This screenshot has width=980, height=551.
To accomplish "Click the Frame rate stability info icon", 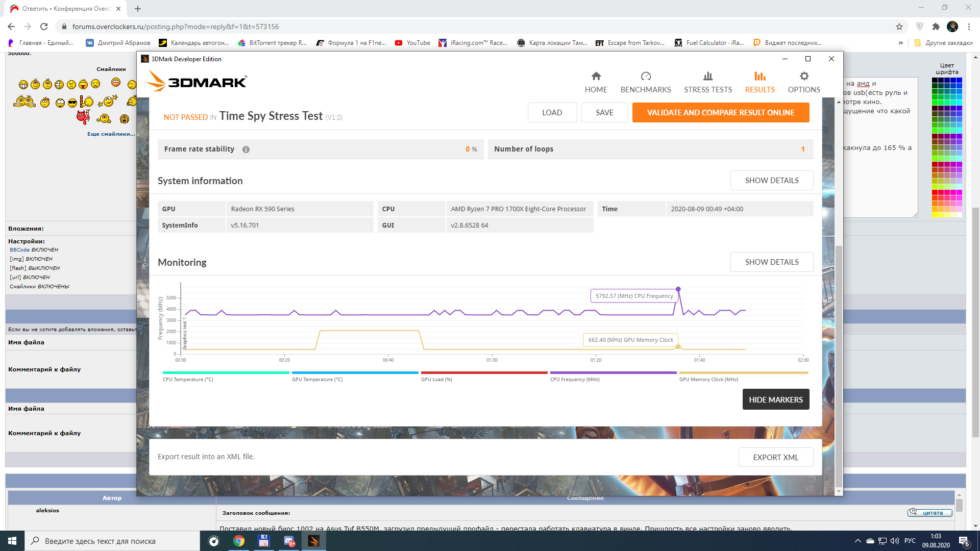I will (x=246, y=149).
